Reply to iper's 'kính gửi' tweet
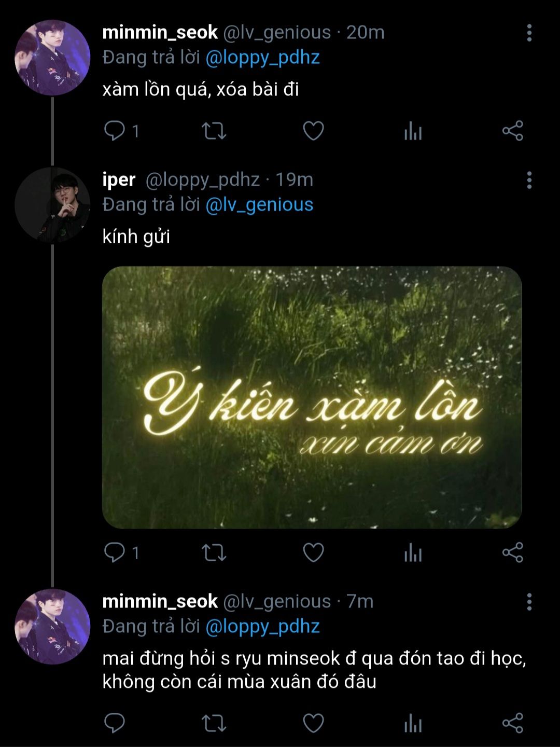The height and width of the screenshot is (747, 560). coord(115,552)
